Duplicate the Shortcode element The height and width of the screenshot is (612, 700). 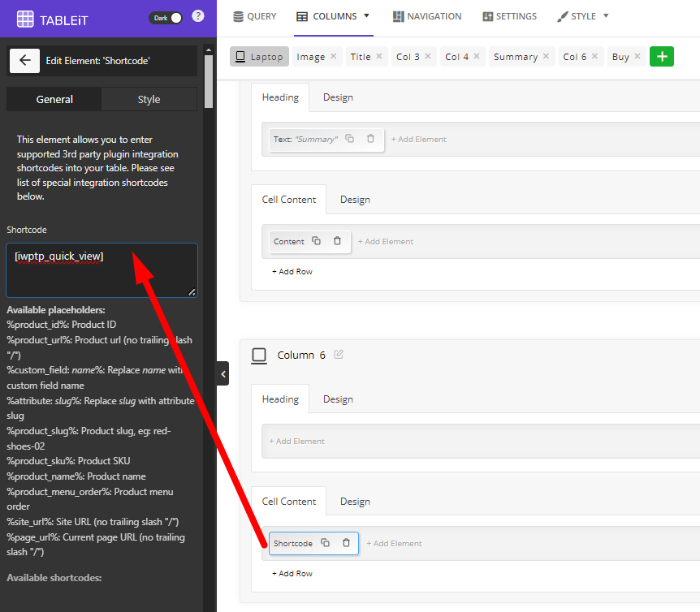coord(325,543)
